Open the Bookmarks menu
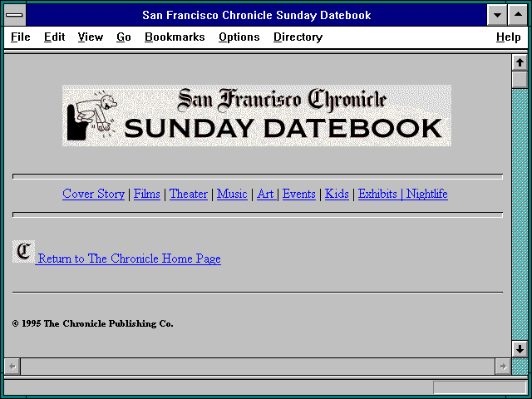 click(175, 37)
